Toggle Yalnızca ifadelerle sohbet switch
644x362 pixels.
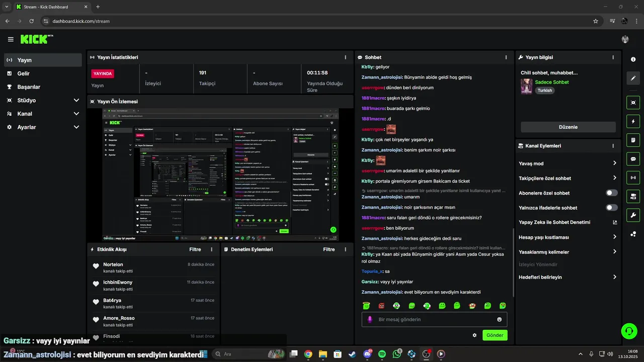(612, 208)
